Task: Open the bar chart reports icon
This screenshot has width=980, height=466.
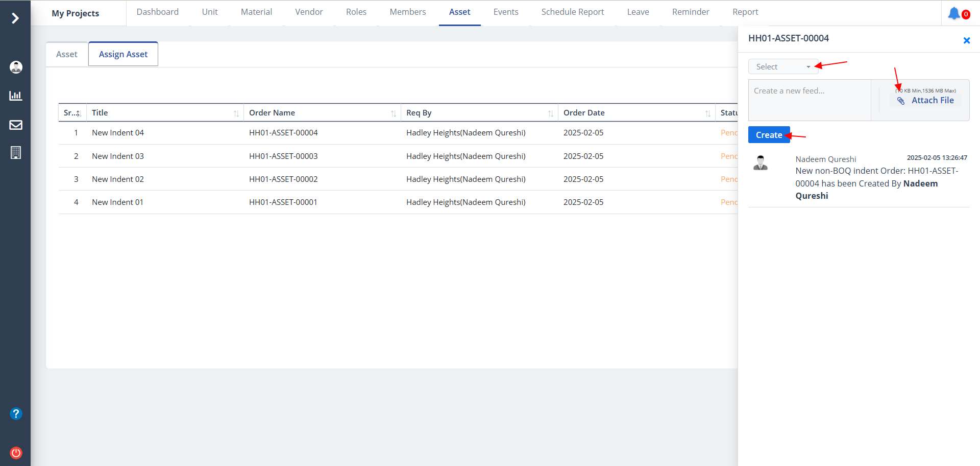Action: (16, 96)
